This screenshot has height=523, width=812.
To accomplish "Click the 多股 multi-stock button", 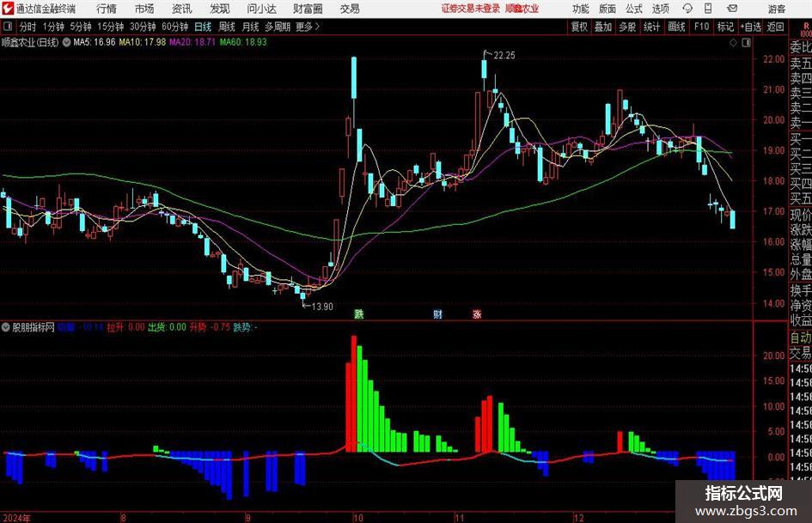I will pyautogui.click(x=627, y=27).
